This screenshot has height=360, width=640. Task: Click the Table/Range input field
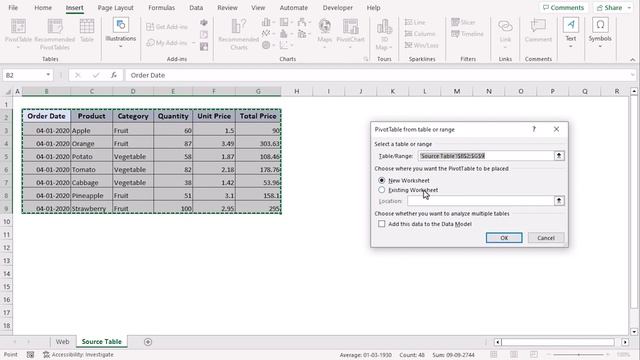point(486,156)
